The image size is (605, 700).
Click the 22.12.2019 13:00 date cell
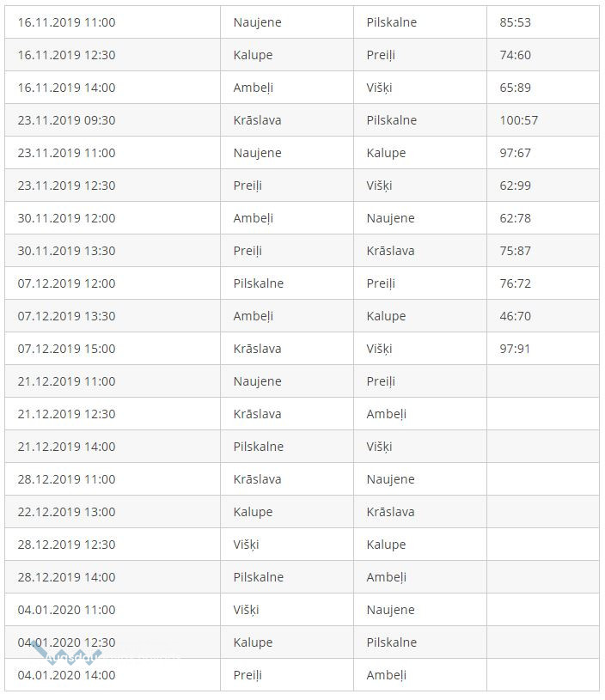coord(66,512)
